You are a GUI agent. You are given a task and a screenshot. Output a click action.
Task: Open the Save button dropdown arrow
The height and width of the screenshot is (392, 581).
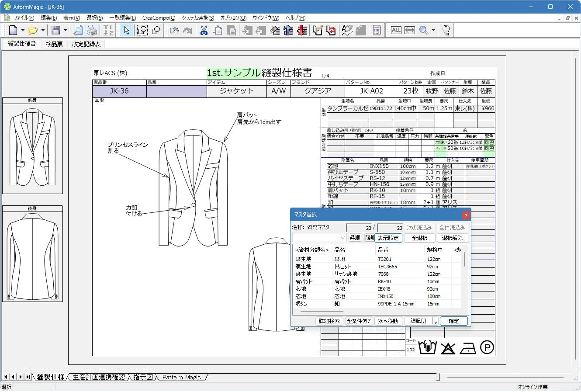point(66,30)
